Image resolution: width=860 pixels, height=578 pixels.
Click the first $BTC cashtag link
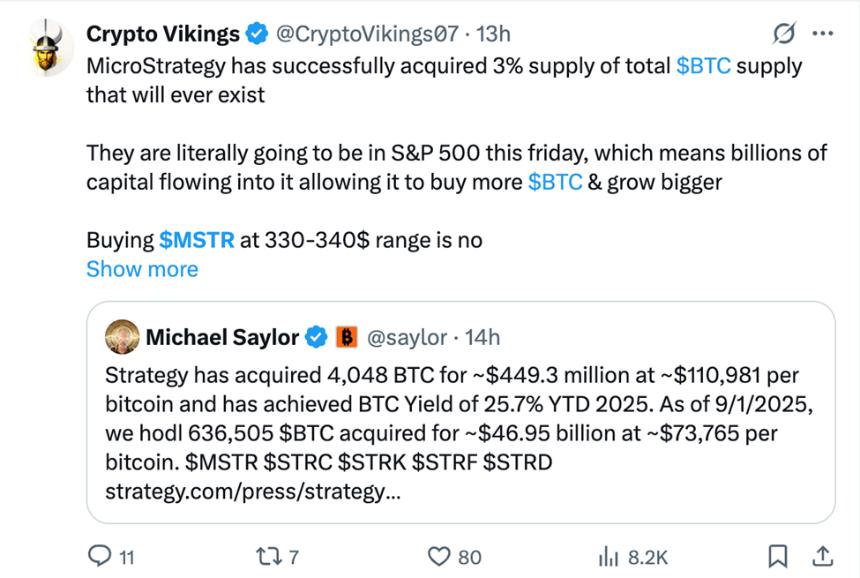[704, 67]
